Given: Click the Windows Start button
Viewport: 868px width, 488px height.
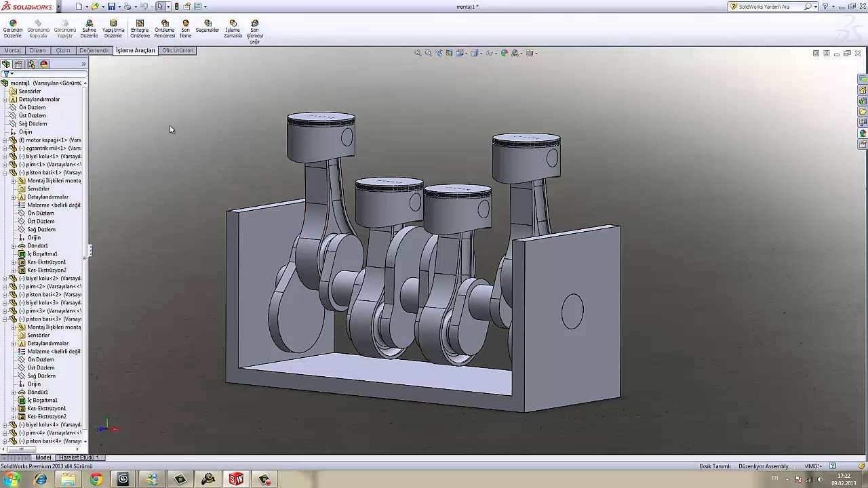Looking at the screenshot, I should click(x=12, y=479).
